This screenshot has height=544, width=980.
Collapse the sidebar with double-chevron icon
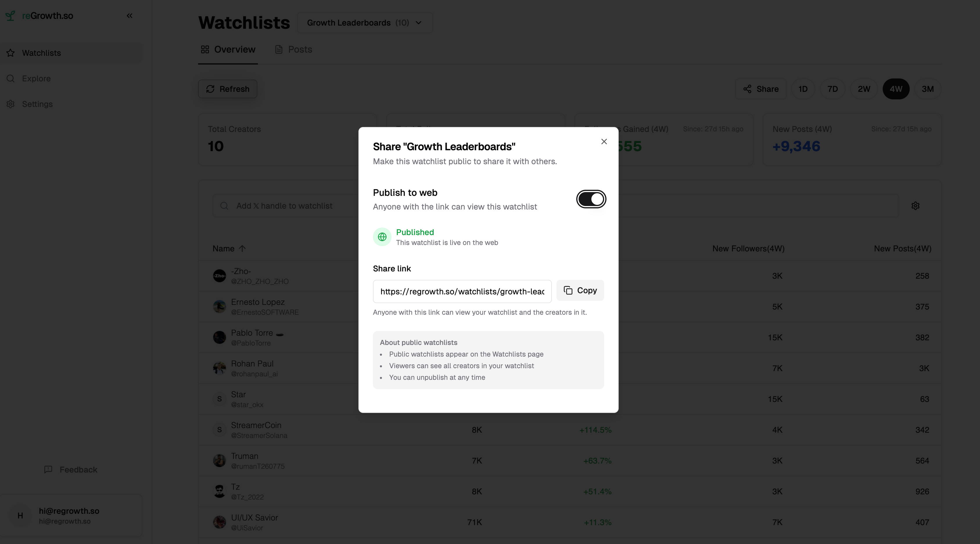(129, 16)
